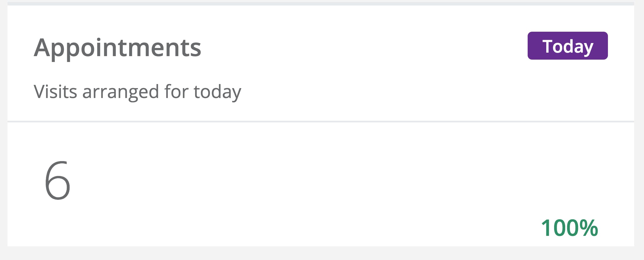Image resolution: width=644 pixels, height=260 pixels.
Task: Click the word 'today' in the subtitle
Action: (x=217, y=92)
